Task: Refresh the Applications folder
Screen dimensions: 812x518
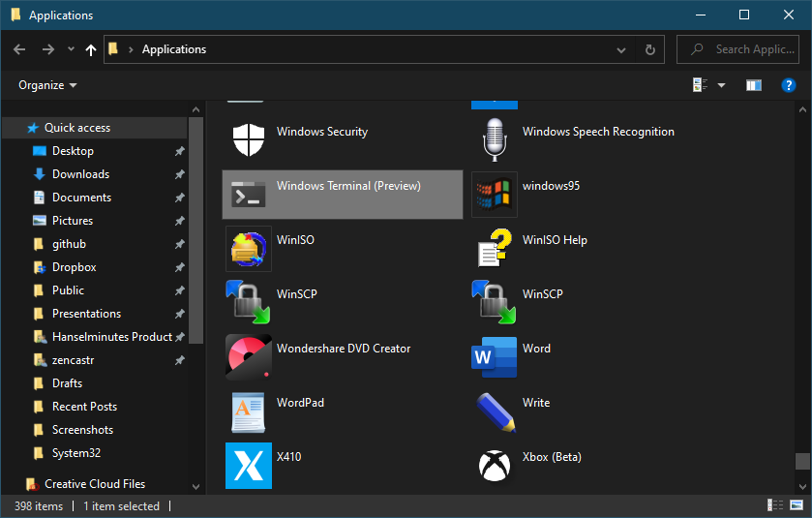Action: pos(650,49)
